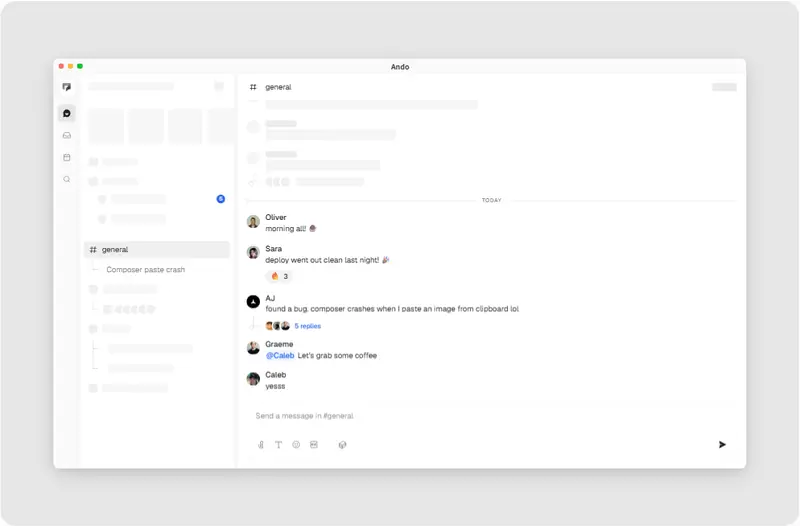Click the AJ sender name
This screenshot has width=800, height=526.
click(270, 298)
